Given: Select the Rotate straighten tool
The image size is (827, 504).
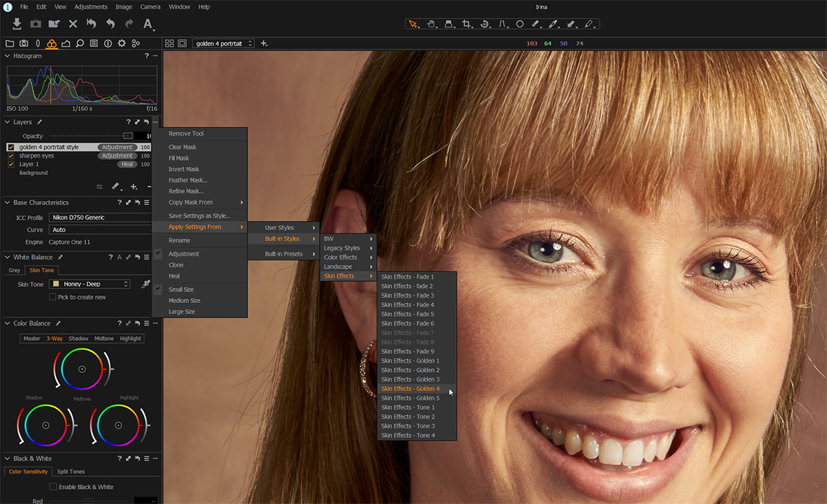Looking at the screenshot, I should (485, 24).
